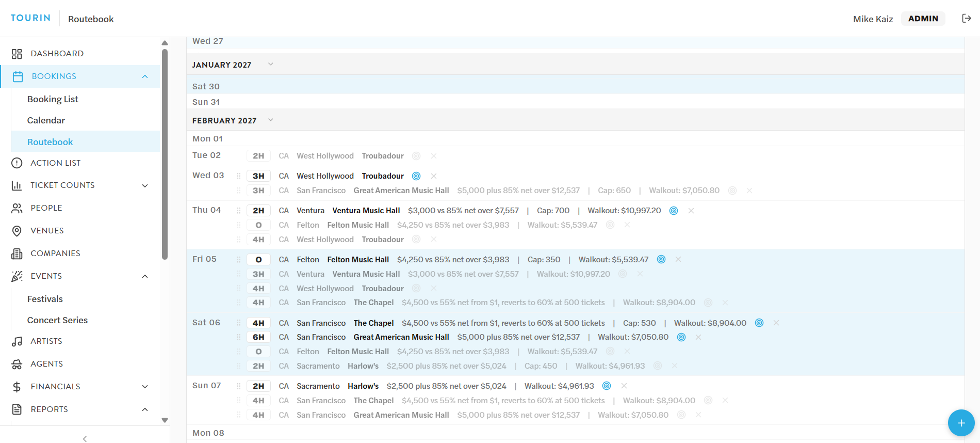Open Dashboard via its grid icon
980x443 pixels.
coord(17,54)
